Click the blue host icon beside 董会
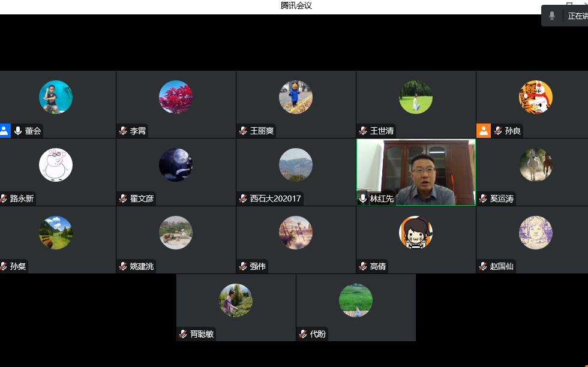 (x=5, y=131)
